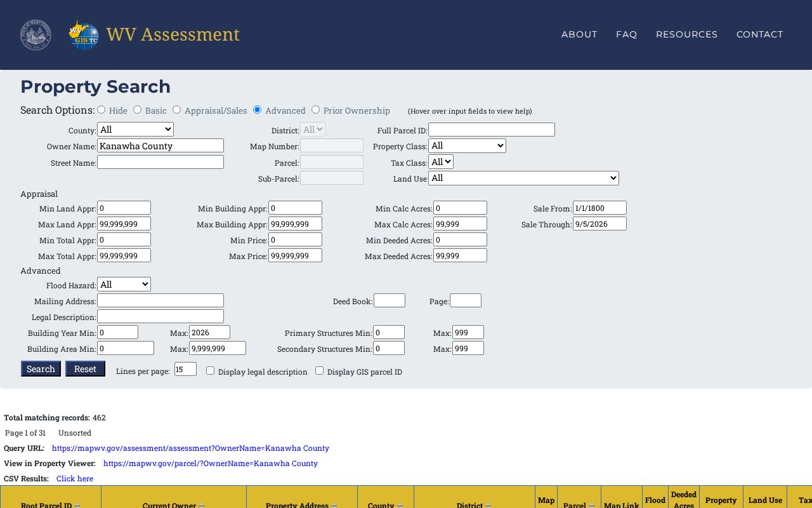The height and width of the screenshot is (508, 812).
Task: Open the ABOUT menu item
Action: tap(579, 34)
